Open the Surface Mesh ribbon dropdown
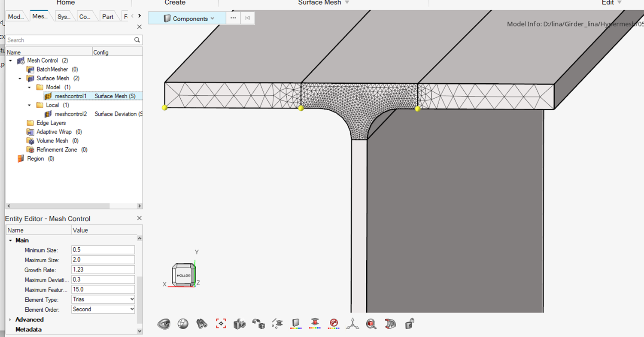The height and width of the screenshot is (337, 644). pyautogui.click(x=347, y=3)
